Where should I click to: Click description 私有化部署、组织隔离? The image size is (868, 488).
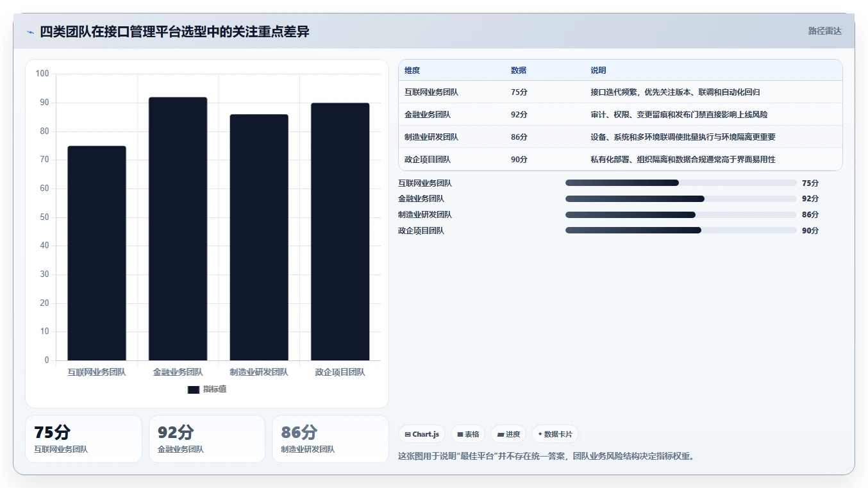pyautogui.click(x=683, y=160)
